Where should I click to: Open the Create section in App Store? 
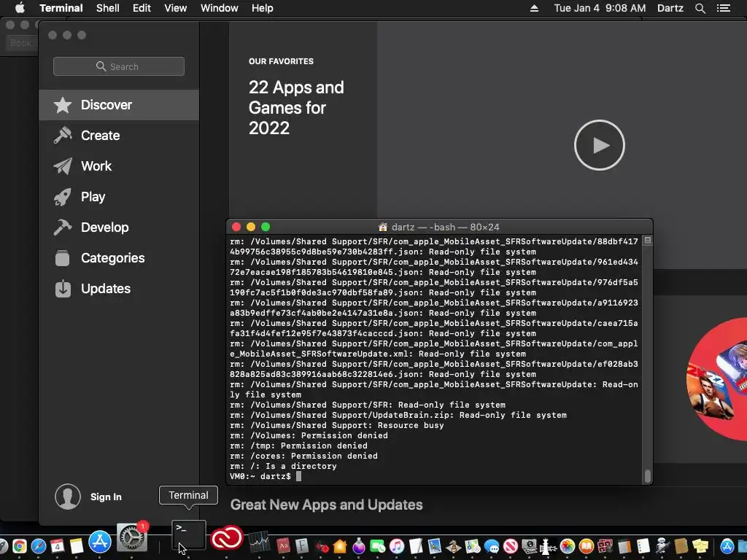point(119,135)
